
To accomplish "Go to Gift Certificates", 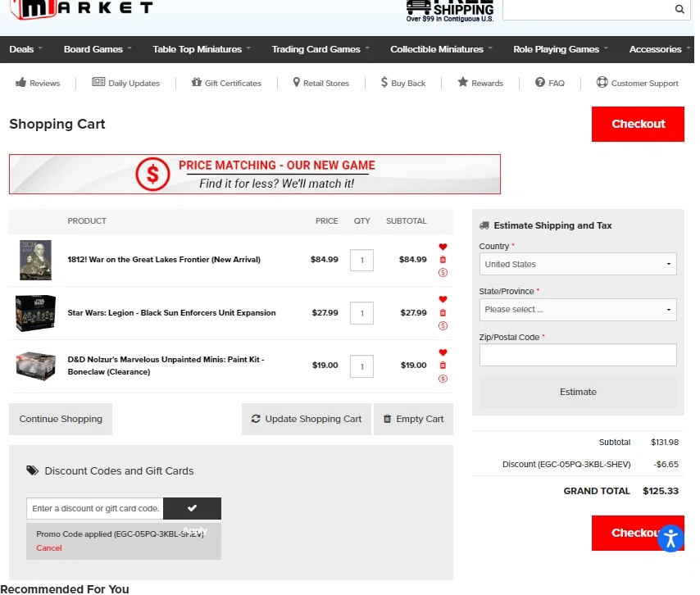I will click(226, 83).
